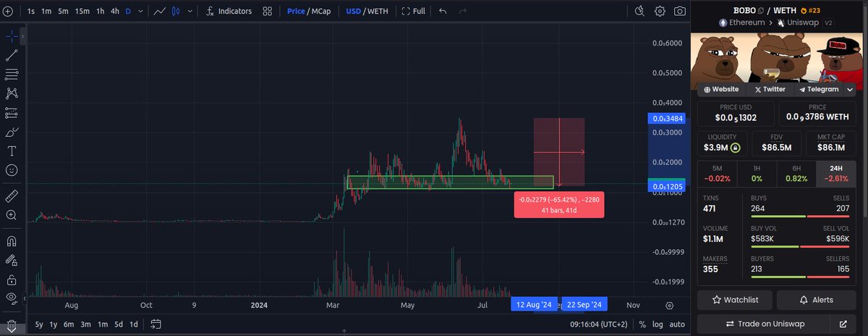Screen dimensions: 868x336
Task: Enter Full screen chart mode
Action: tap(414, 11)
